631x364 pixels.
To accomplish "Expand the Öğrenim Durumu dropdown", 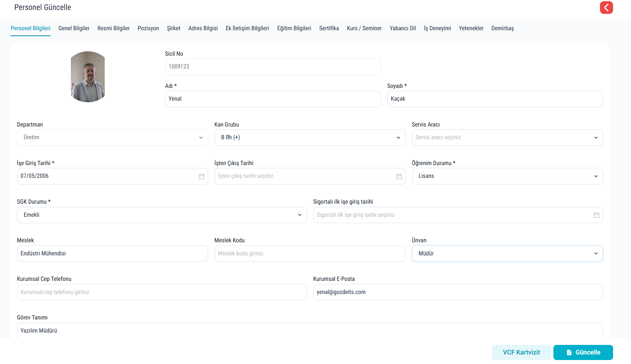I will 507,176.
